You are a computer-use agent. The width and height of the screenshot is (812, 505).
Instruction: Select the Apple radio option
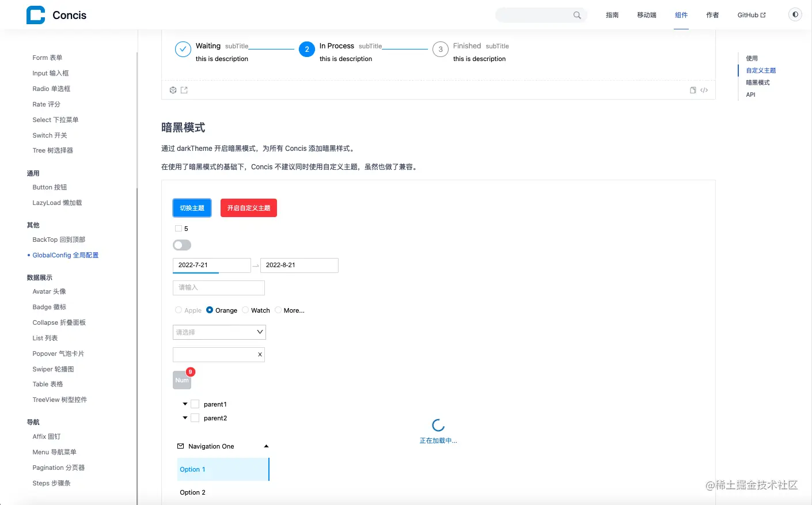pos(179,310)
